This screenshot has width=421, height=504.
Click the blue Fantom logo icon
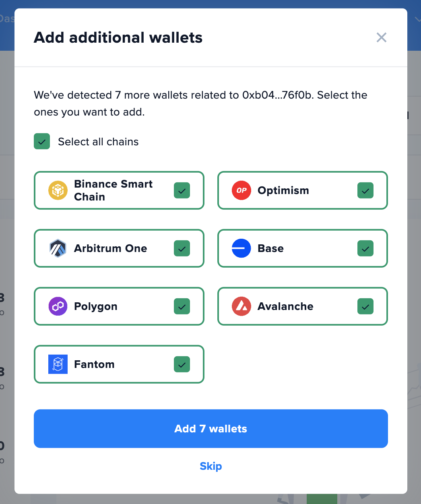pyautogui.click(x=58, y=364)
